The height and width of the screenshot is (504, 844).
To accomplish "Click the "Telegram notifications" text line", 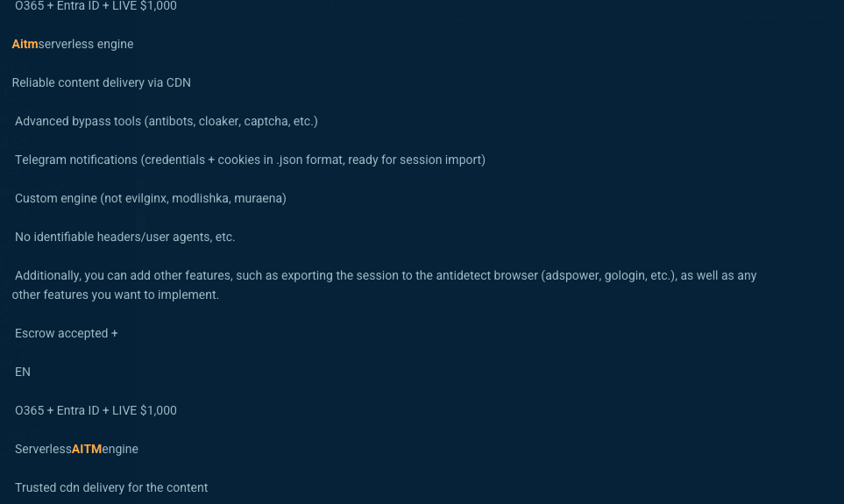I will pos(251,160).
